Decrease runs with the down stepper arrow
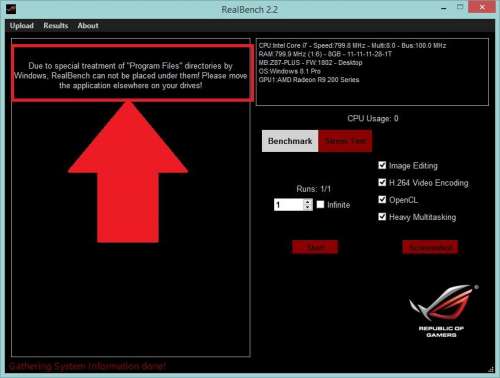 pos(308,207)
